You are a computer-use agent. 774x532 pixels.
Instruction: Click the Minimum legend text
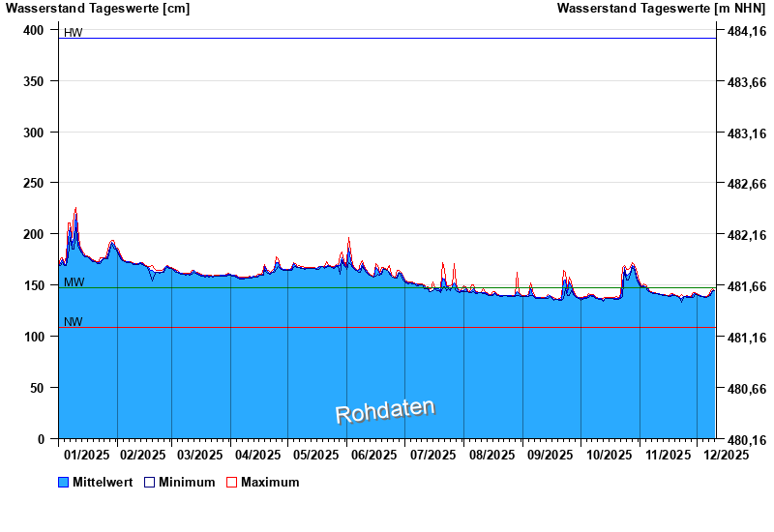187,482
